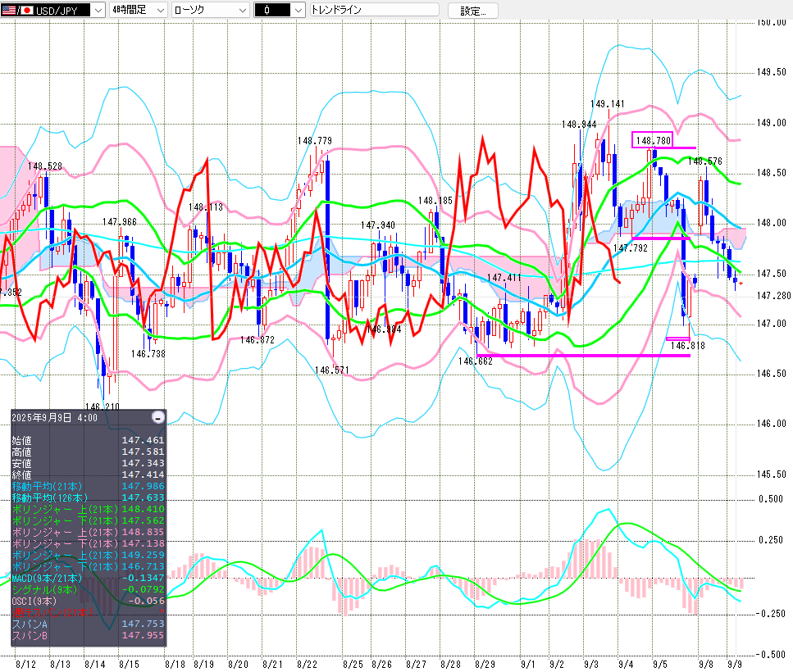Open the 設定... settings button

tap(473, 11)
